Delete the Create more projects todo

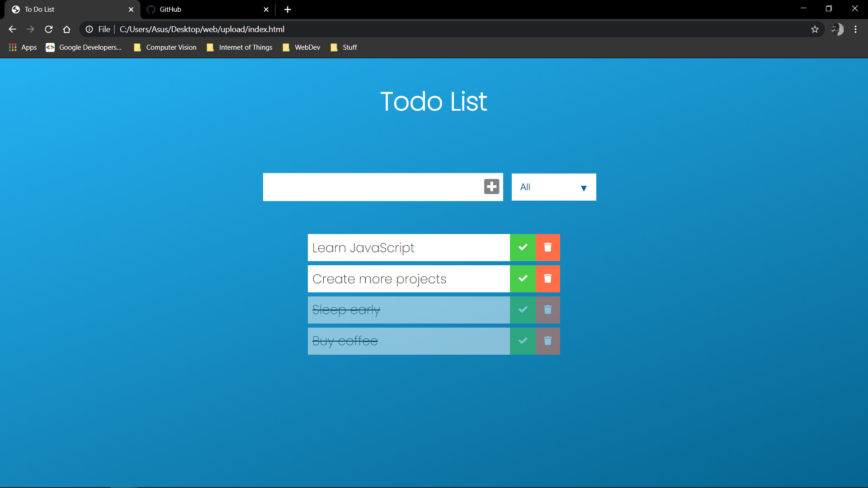547,278
